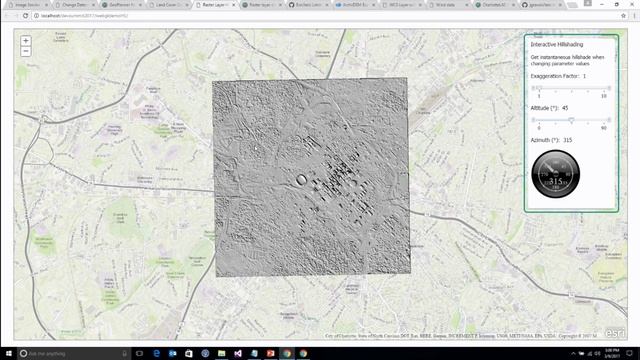This screenshot has height=360, width=640.
Task: Close the Image Service tab
Action: click(47, 5)
